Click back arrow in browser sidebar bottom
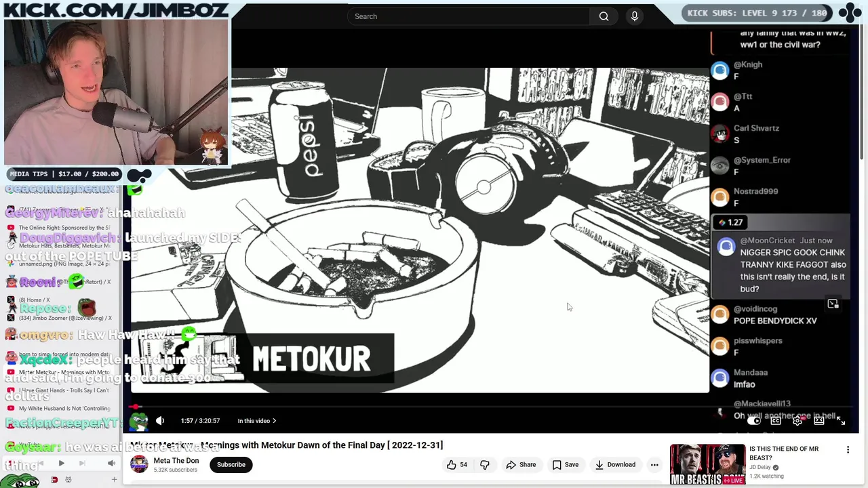The image size is (868, 488). tap(41, 464)
